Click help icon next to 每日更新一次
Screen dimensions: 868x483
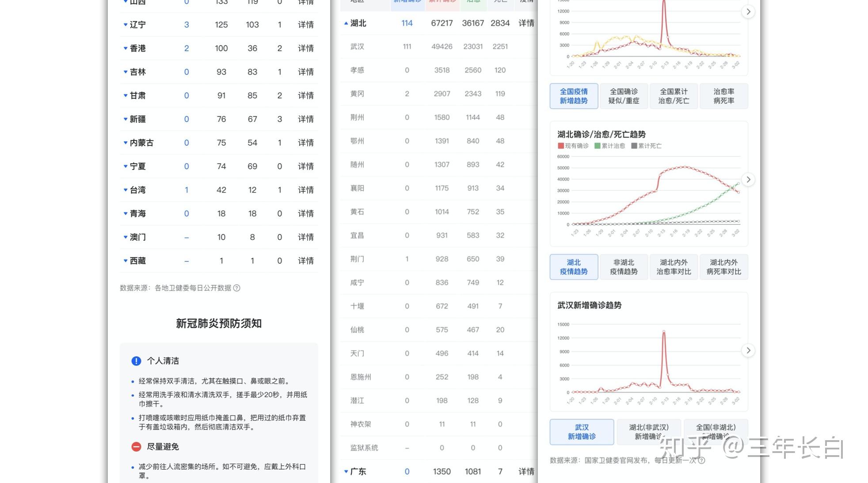[701, 460]
